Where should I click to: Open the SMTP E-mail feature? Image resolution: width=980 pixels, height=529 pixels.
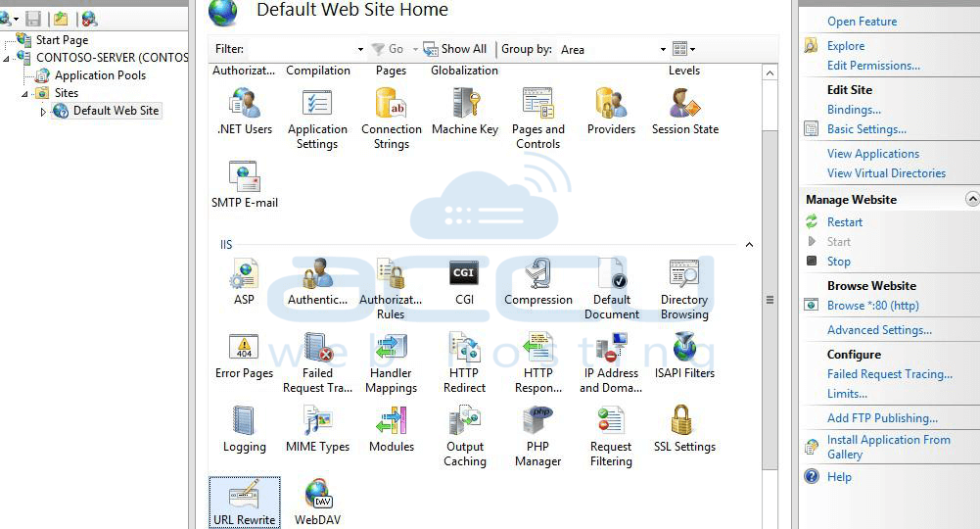pos(245,184)
